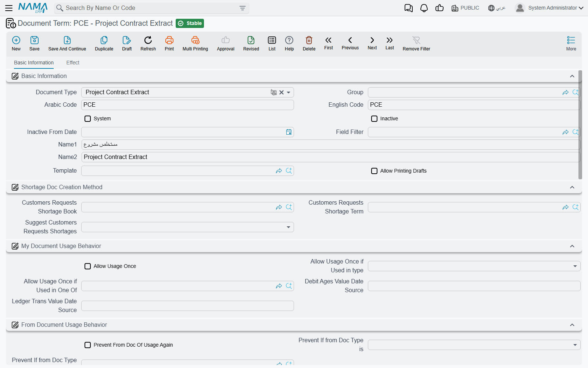
Task: Click the English Code field
Action: click(x=474, y=105)
